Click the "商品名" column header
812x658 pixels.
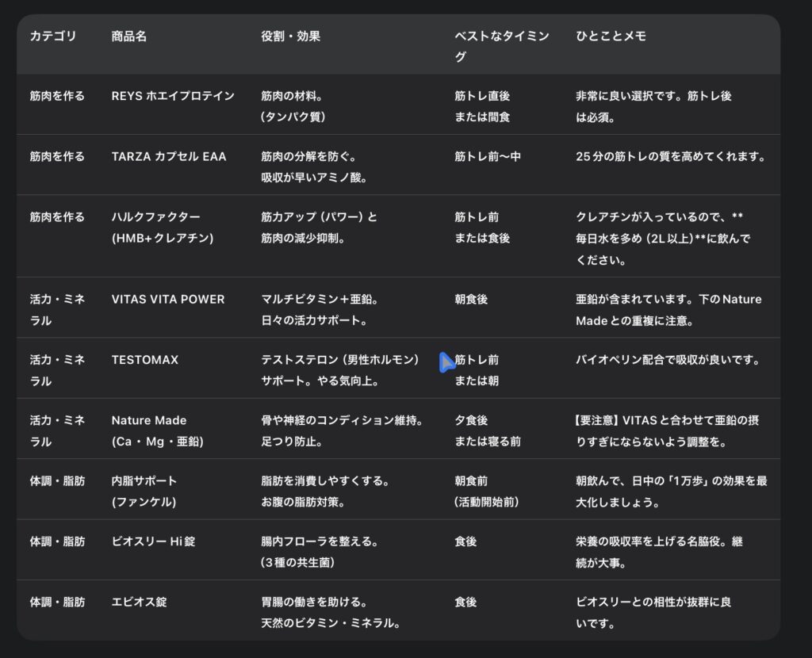pos(128,36)
